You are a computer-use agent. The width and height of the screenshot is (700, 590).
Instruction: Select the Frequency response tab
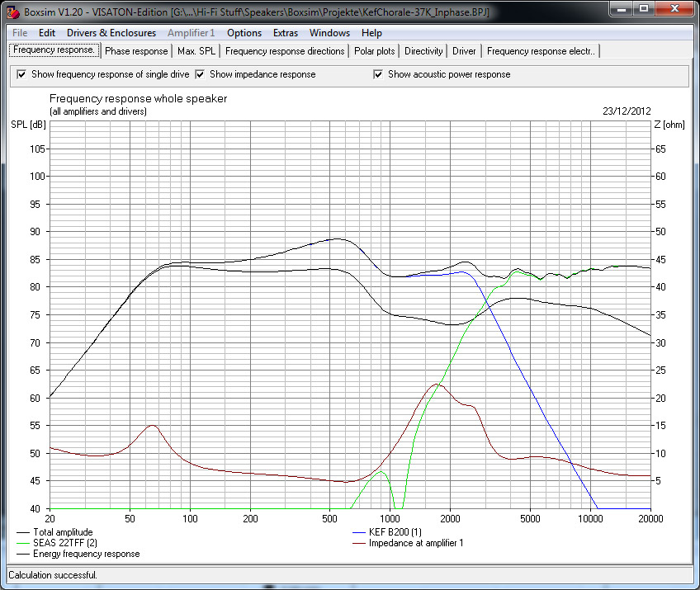(54, 50)
